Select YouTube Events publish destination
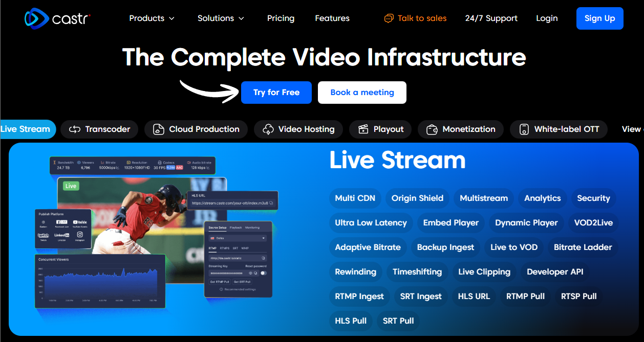This screenshot has width=644, height=342. [x=80, y=222]
